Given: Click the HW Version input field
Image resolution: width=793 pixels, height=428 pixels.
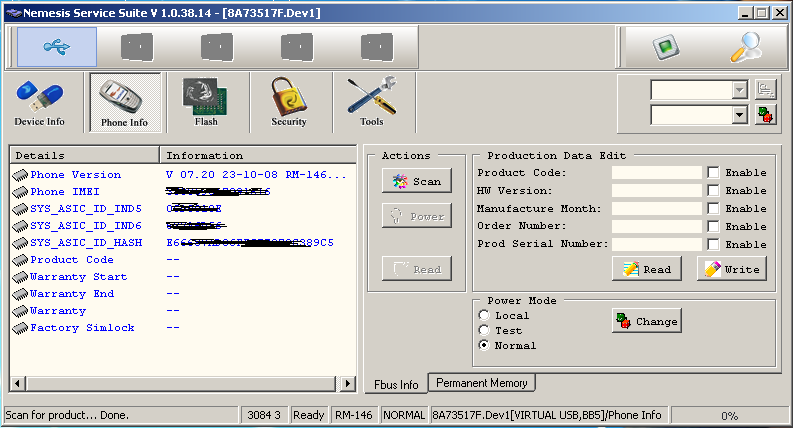Looking at the screenshot, I should pyautogui.click(x=656, y=190).
